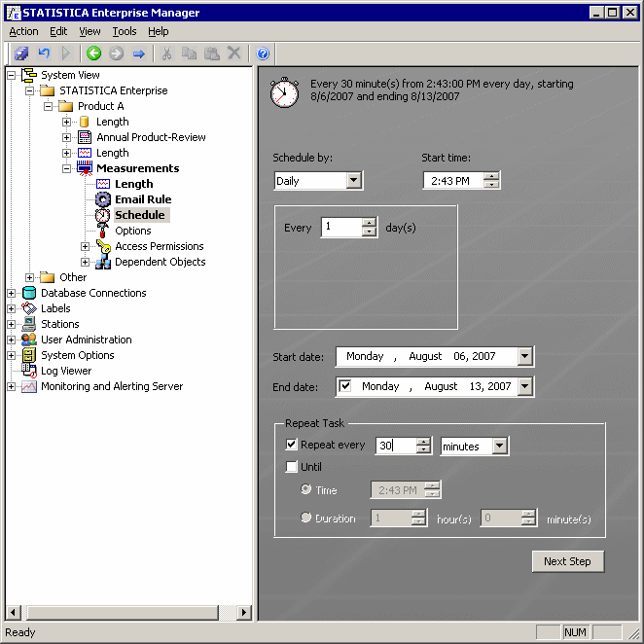The width and height of the screenshot is (644, 644).
Task: Click the tree scrollbar left arrow
Action: click(14, 612)
